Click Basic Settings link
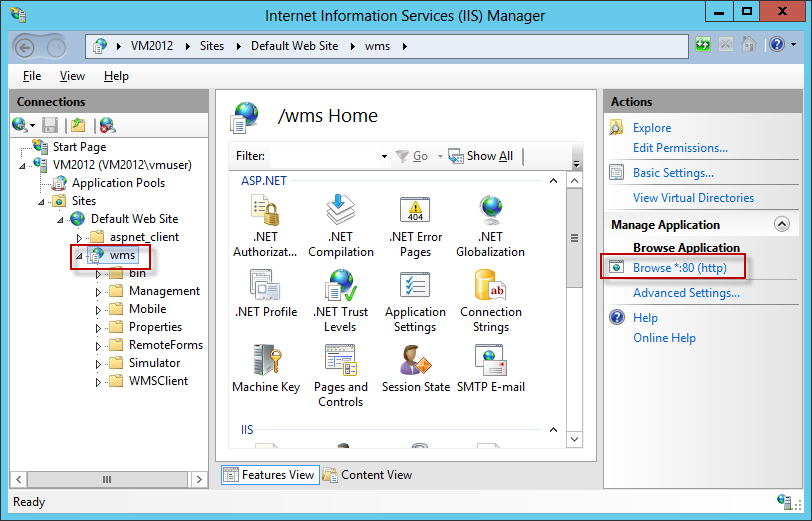Screen dimensions: 812x521 coord(673,173)
